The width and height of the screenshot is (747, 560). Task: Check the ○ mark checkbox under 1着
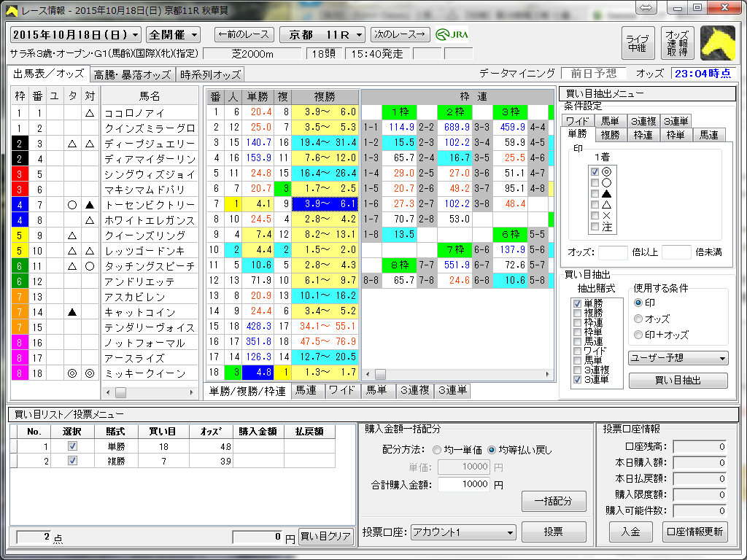pyautogui.click(x=595, y=183)
